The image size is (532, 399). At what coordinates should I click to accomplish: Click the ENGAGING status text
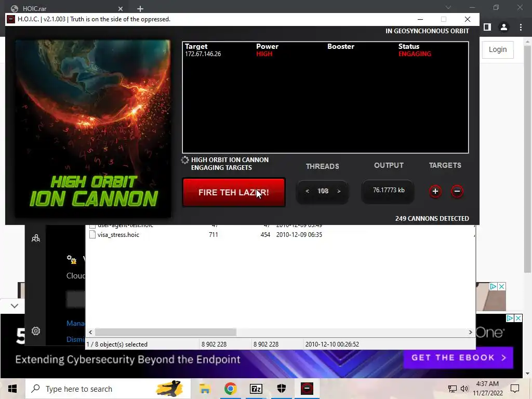415,54
